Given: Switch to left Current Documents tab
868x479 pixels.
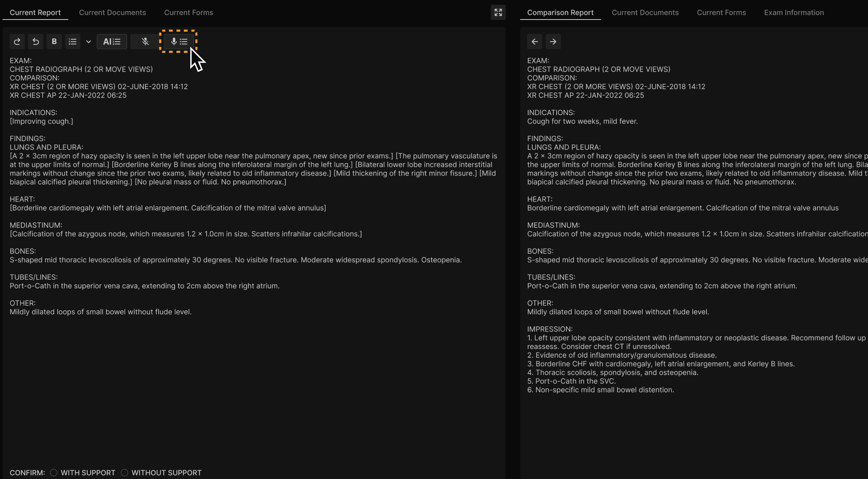Looking at the screenshot, I should click(x=112, y=13).
